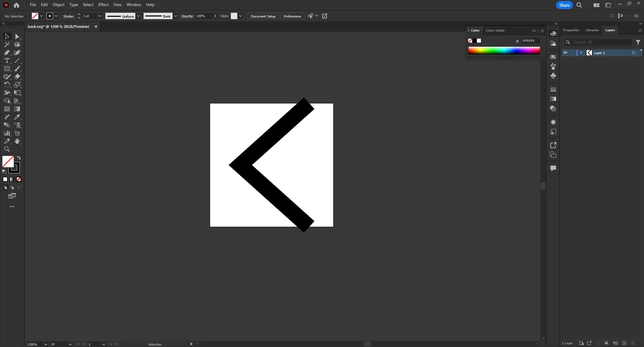Click the targeting circle for Layer 1
Image resolution: width=644 pixels, height=347 pixels.
point(634,53)
